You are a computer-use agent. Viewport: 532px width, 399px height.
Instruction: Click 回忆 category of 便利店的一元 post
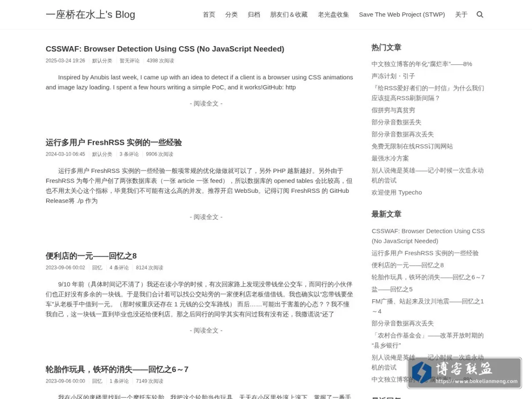click(x=97, y=268)
